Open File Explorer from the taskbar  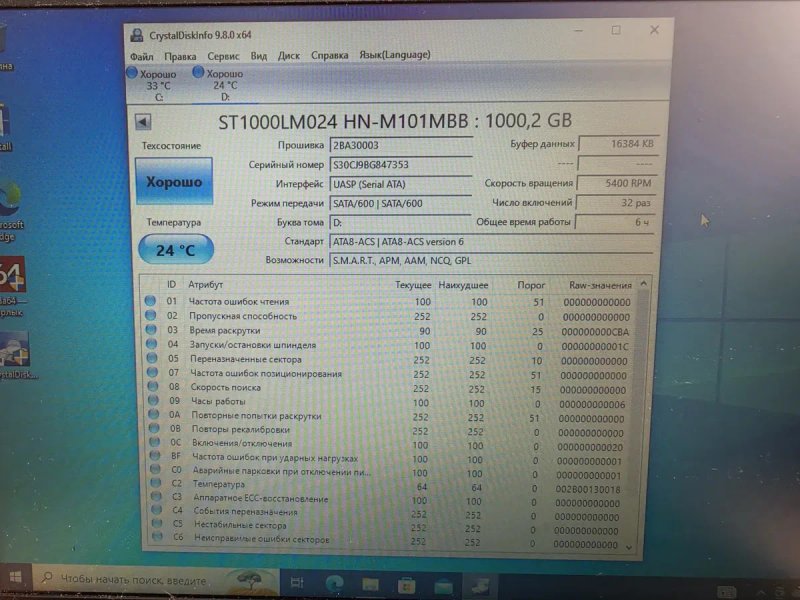[x=370, y=584]
